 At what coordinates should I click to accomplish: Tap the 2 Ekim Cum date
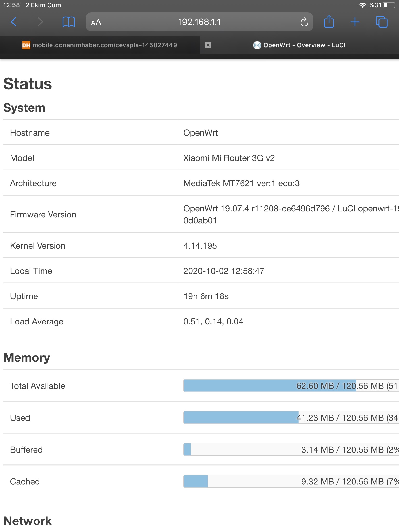[x=43, y=5]
